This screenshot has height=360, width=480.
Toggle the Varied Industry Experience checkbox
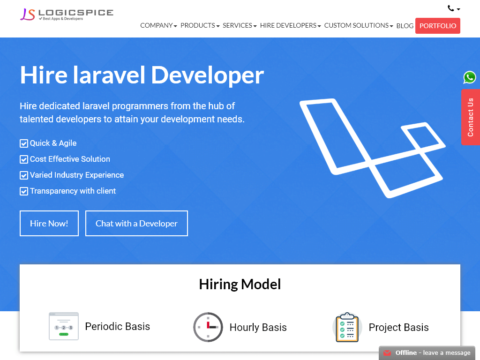(x=24, y=175)
